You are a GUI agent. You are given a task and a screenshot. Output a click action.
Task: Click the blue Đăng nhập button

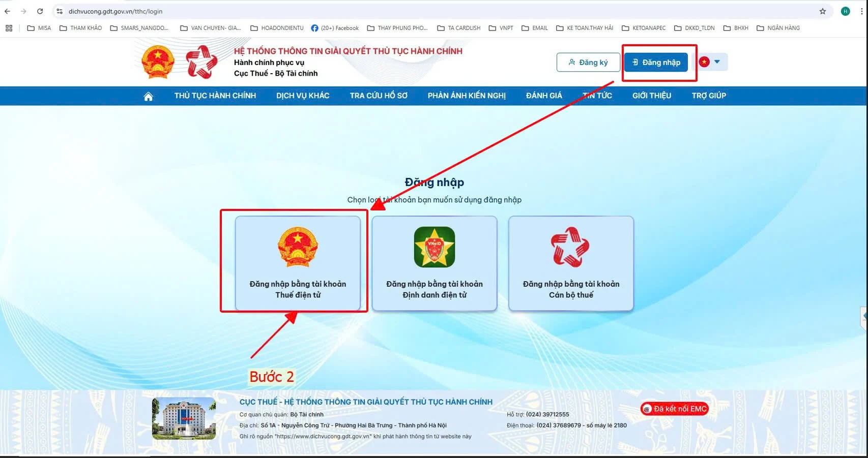[x=656, y=62]
